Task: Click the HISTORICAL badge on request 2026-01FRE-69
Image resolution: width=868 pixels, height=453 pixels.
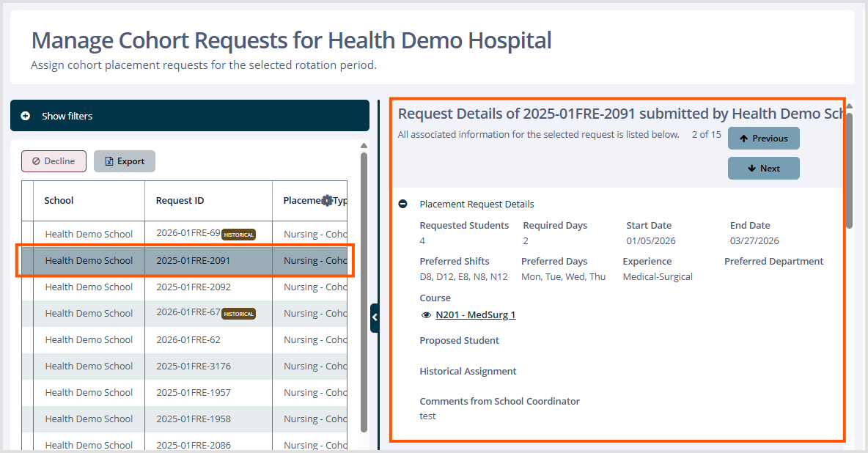Action: click(x=239, y=235)
